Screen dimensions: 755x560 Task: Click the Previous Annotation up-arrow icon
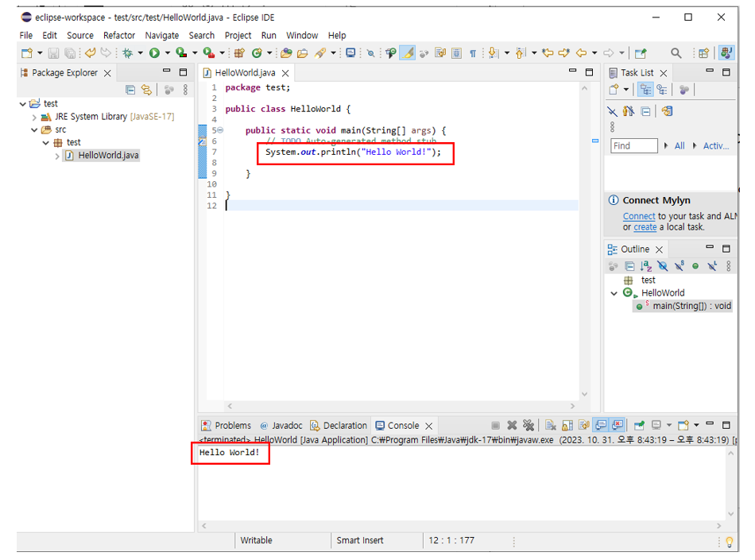[520, 53]
